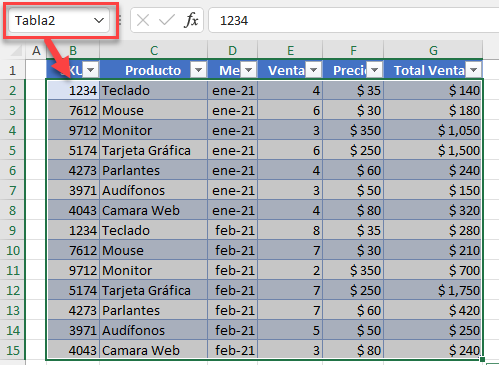Select the Ventas value 8 in row 9
The image size is (499, 365).
tap(290, 230)
